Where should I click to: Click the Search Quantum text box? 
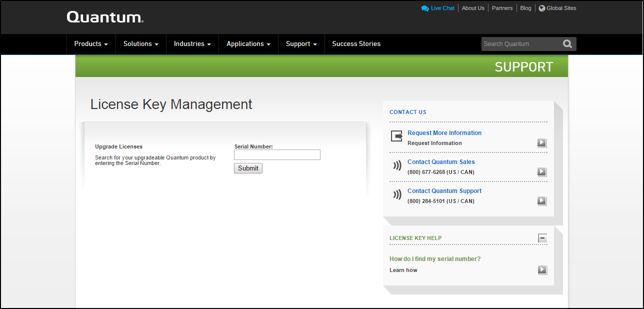tap(519, 44)
